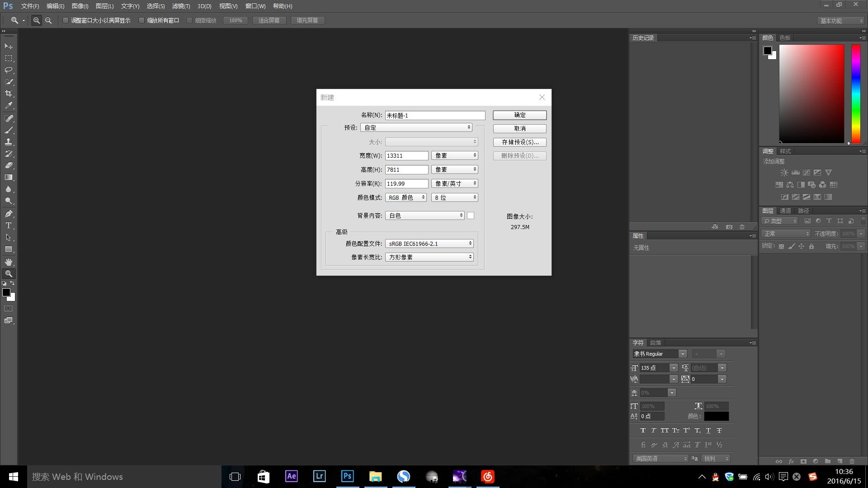Click 存储预设(S)... button

(520, 142)
